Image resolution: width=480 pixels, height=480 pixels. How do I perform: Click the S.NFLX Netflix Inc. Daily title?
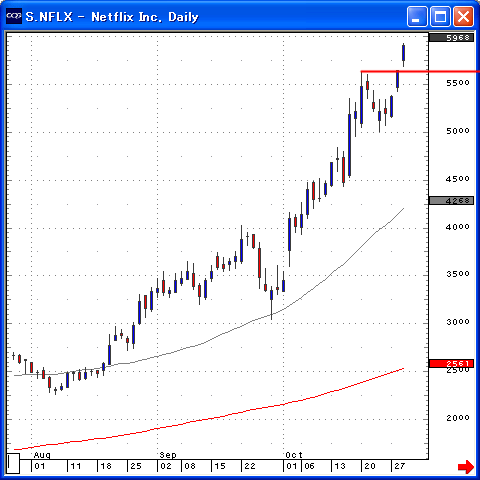click(x=112, y=17)
